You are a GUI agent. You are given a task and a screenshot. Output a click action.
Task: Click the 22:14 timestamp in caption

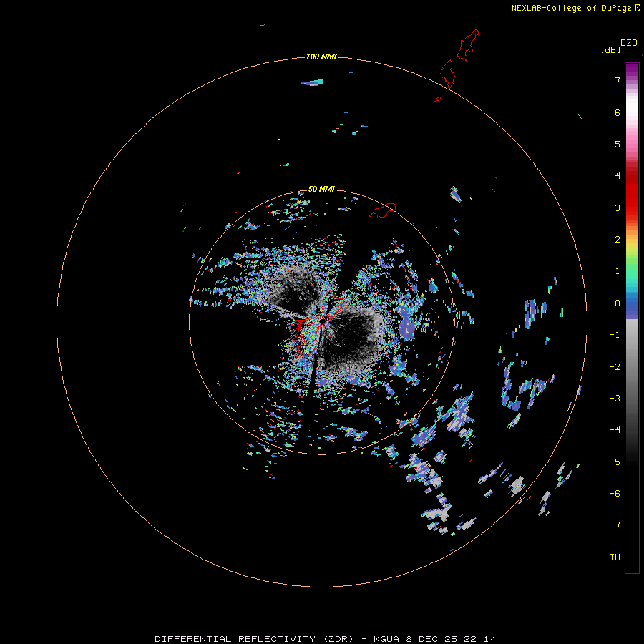pyautogui.click(x=479, y=639)
